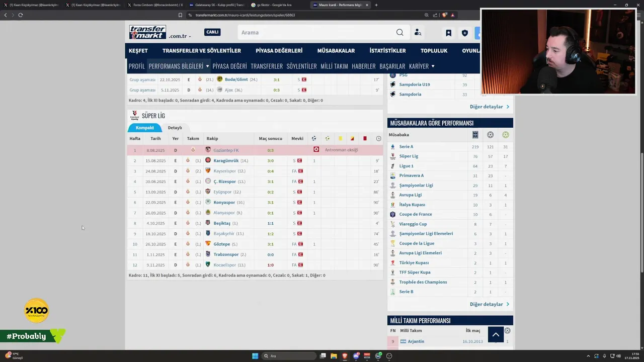
Task: Click the browser back arrow
Action: (x=6, y=15)
